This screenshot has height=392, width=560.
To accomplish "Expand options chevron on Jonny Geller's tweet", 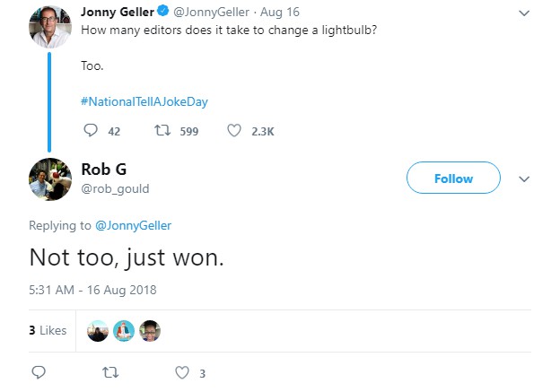I will 525,13.
